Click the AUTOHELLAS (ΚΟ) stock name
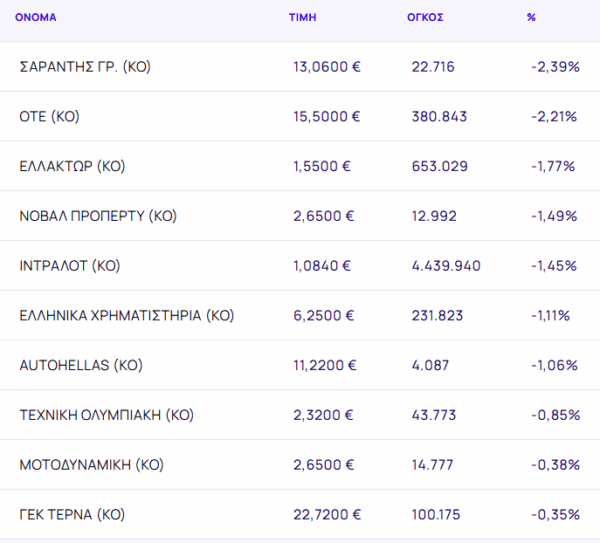This screenshot has height=543, width=600. [80, 366]
